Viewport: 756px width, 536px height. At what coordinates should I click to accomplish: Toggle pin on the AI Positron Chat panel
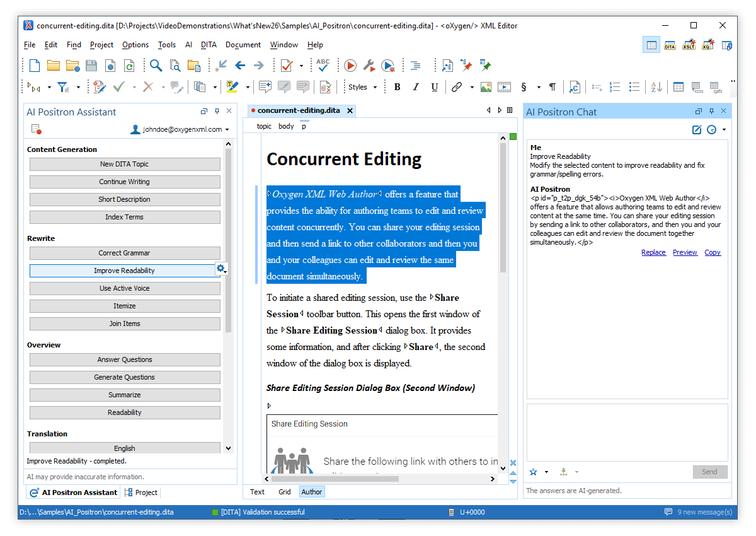point(711,112)
